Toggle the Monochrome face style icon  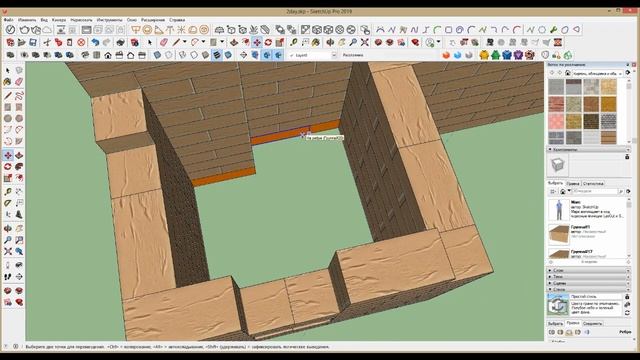tap(228, 55)
